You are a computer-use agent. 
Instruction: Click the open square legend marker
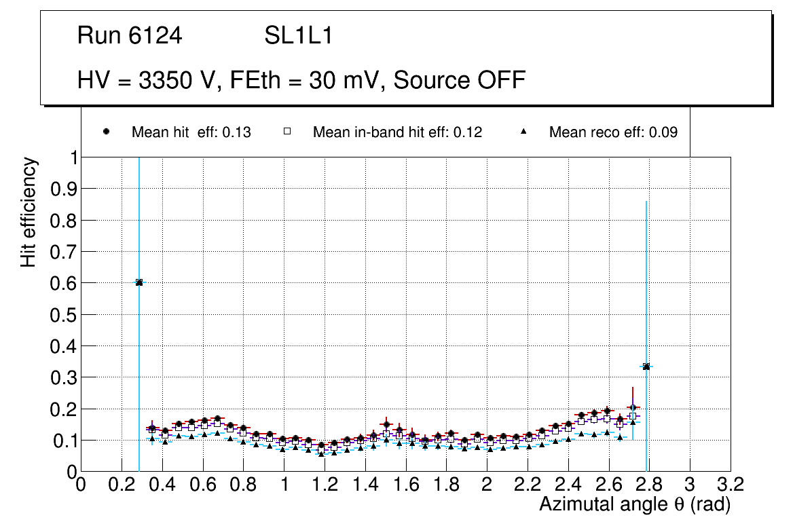(x=287, y=132)
